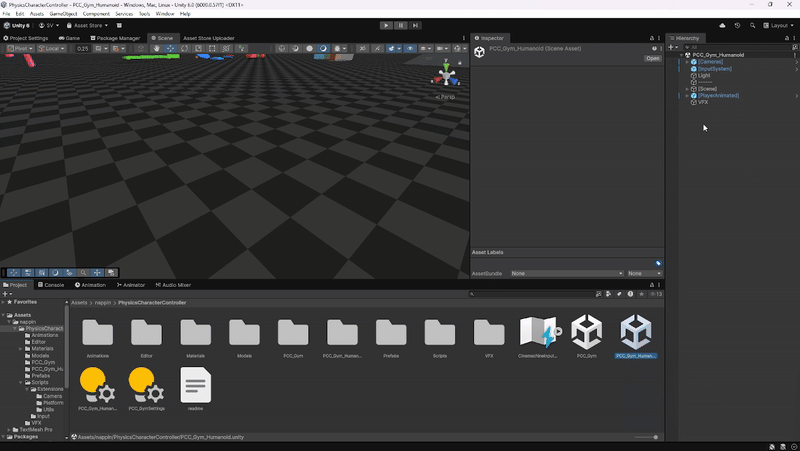
Task: Open the PCC_Gym_Humanoid scene asset icon
Action: pos(636,332)
